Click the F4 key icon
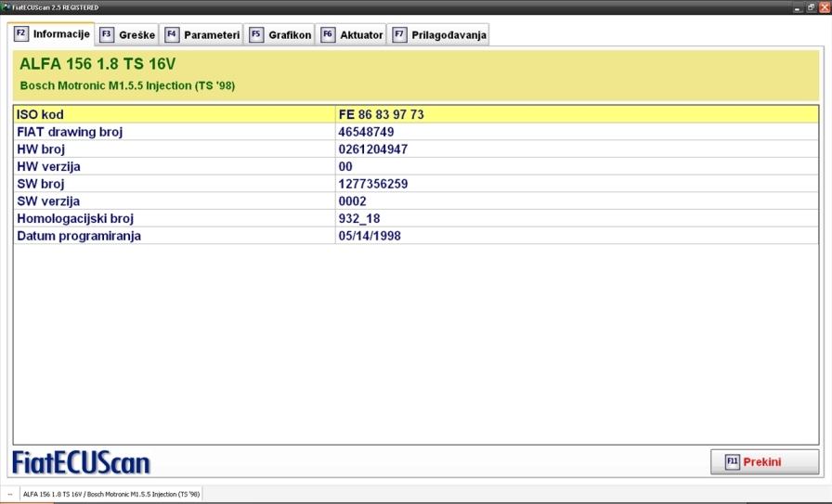Viewport: 832px width, 504px height. (172, 35)
